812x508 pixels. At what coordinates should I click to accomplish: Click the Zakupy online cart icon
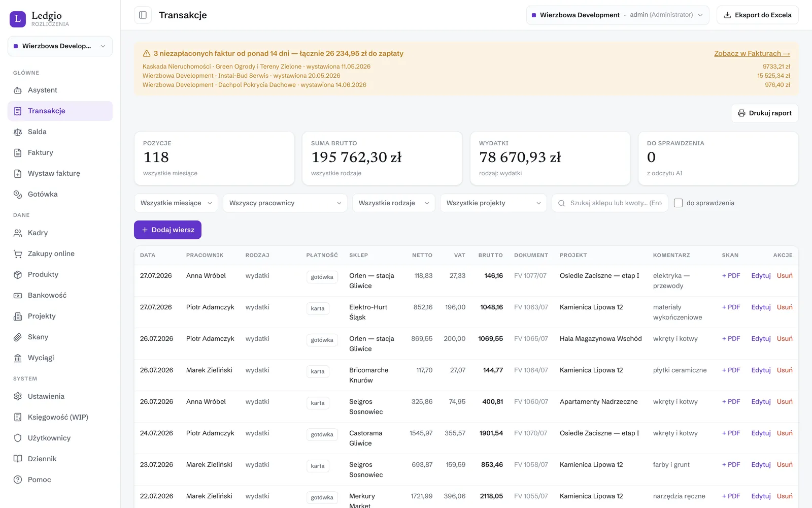pyautogui.click(x=18, y=254)
